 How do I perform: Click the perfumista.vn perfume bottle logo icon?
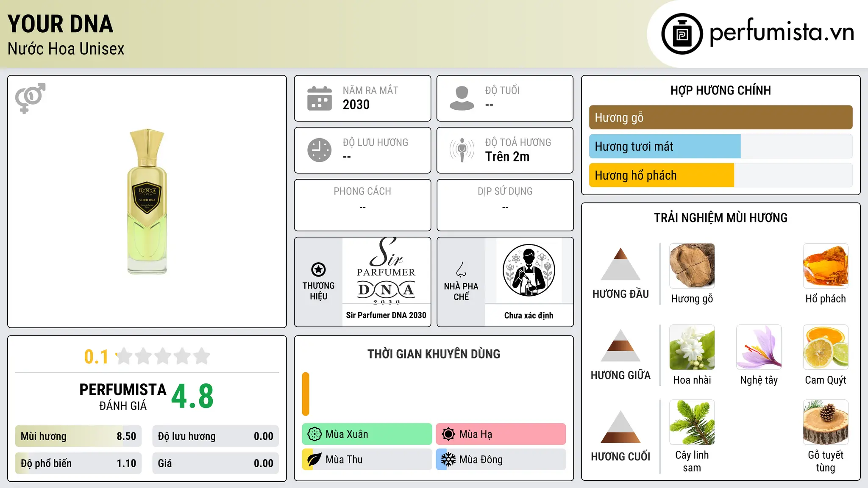point(682,34)
